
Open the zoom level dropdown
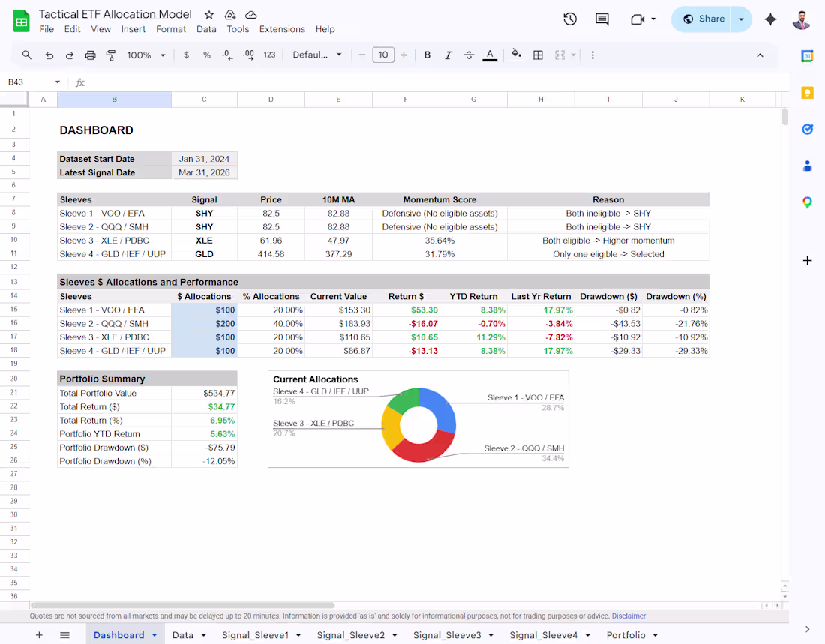[145, 55]
